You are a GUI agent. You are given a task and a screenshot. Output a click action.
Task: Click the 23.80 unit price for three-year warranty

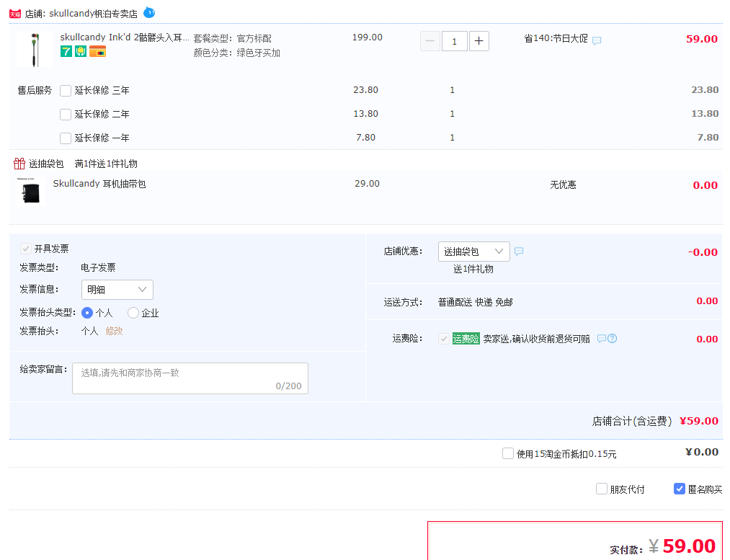coord(365,90)
